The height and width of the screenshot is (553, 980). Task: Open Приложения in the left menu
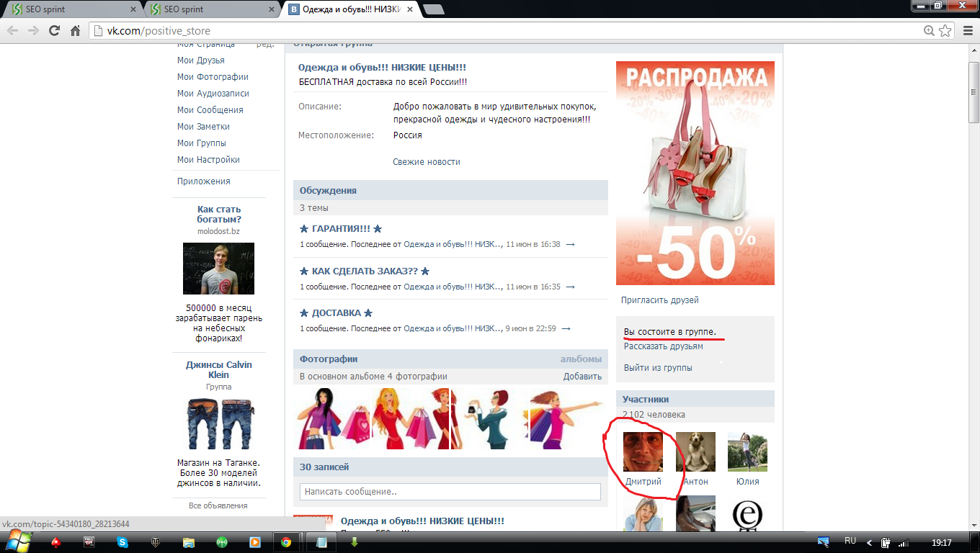click(204, 181)
